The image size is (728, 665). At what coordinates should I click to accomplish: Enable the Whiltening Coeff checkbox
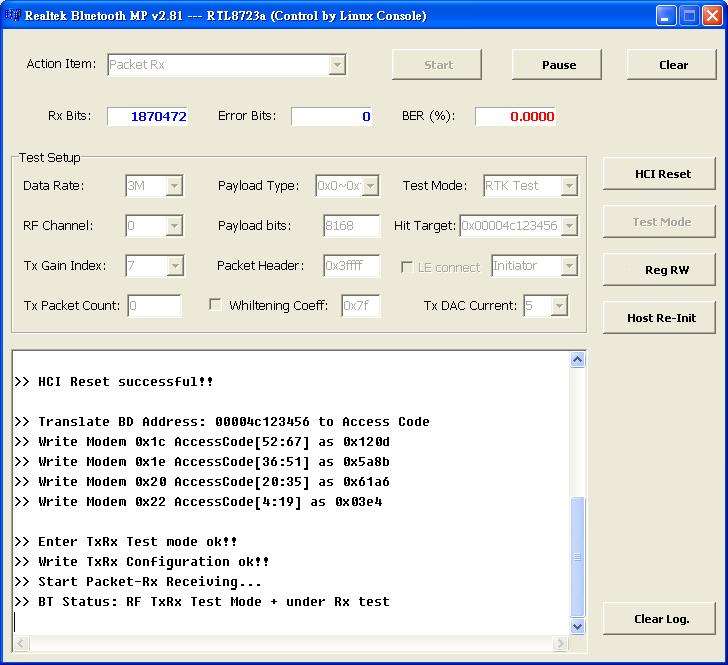click(215, 305)
